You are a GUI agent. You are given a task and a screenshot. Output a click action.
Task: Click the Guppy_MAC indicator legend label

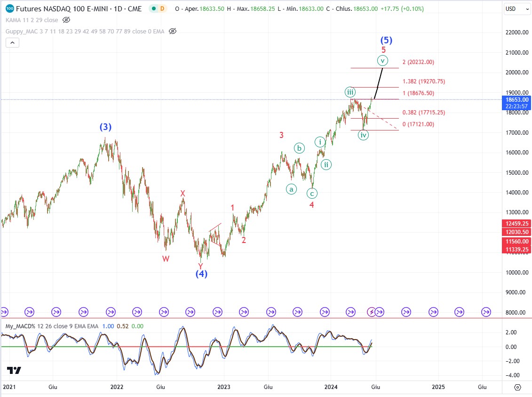pyautogui.click(x=85, y=31)
